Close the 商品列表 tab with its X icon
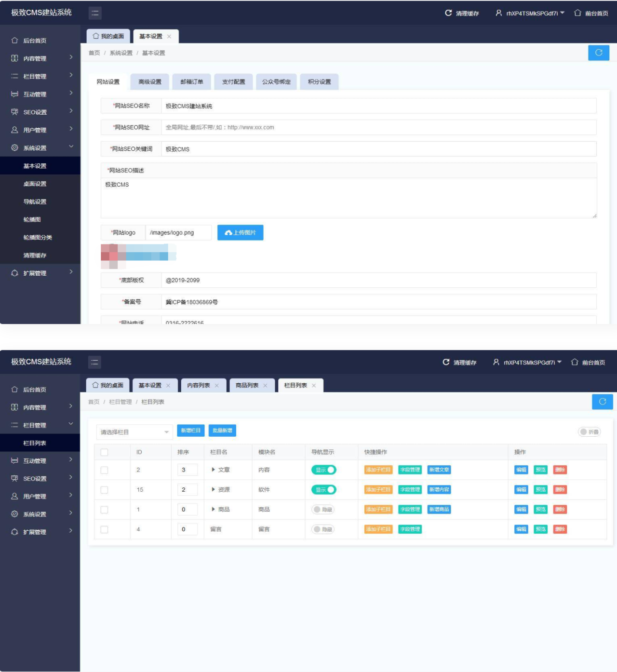The image size is (617, 672). tap(265, 386)
